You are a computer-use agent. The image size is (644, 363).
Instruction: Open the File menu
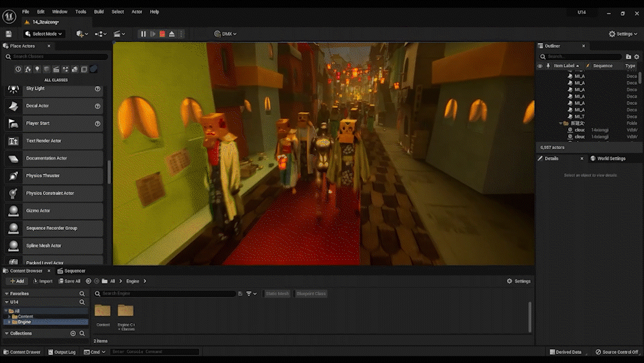[26, 12]
